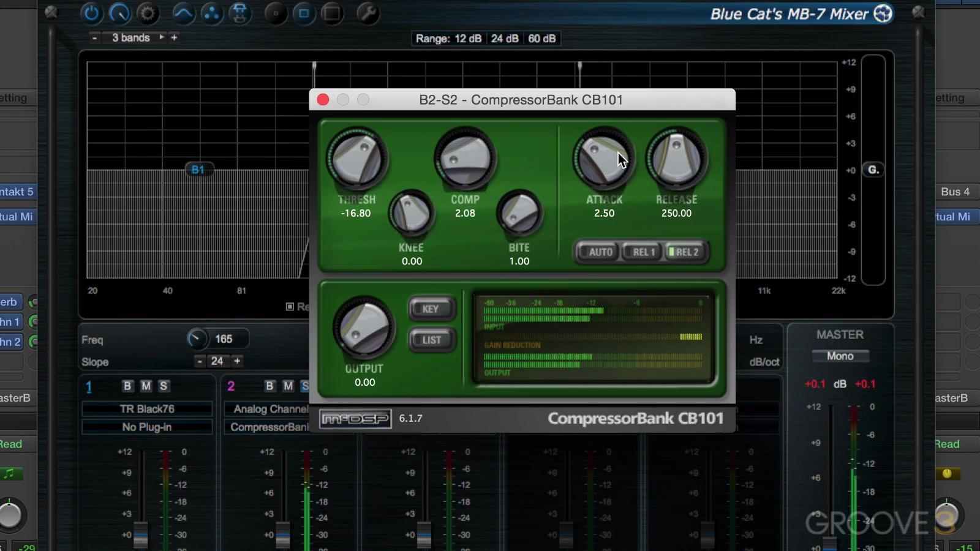
Task: Enable the AUTO release mode
Action: 598,252
